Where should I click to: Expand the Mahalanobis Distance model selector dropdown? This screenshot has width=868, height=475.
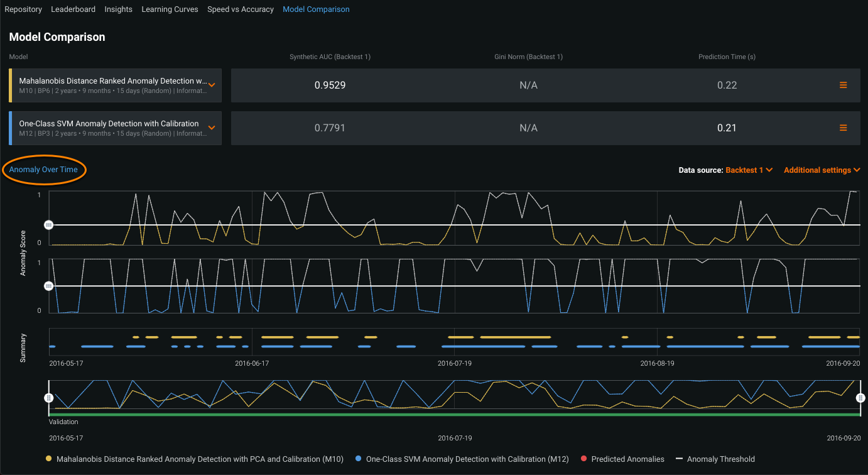pos(212,85)
